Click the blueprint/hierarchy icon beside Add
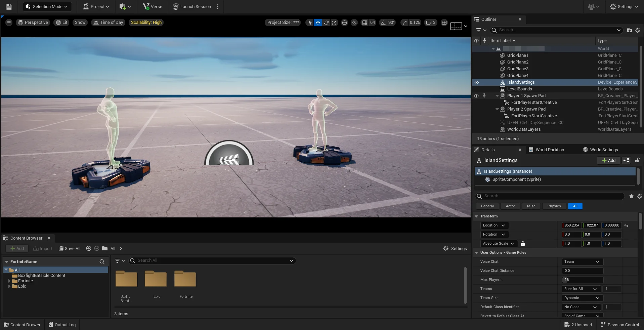Screen dimensions: 644x330 626,161
